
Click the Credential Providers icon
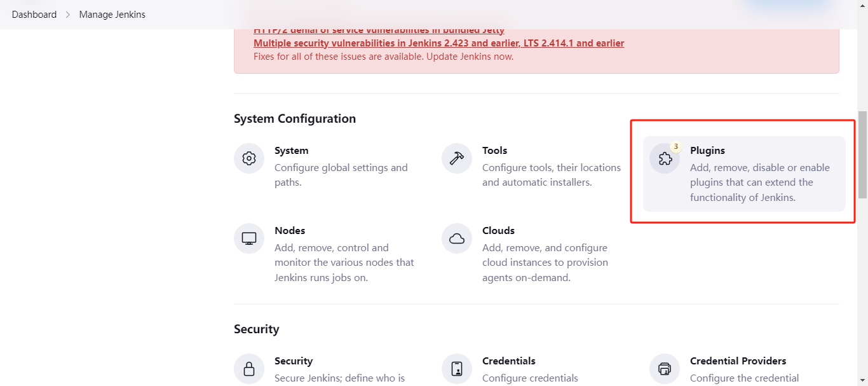(665, 369)
